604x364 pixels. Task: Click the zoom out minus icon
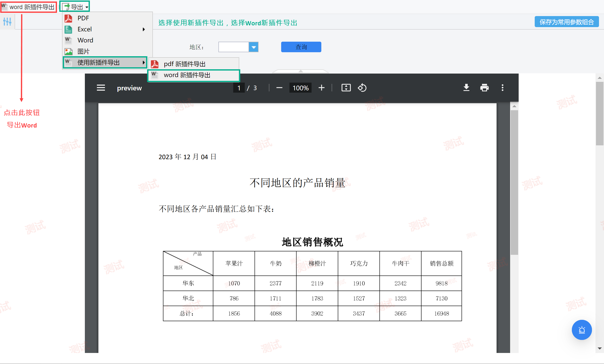(x=279, y=88)
